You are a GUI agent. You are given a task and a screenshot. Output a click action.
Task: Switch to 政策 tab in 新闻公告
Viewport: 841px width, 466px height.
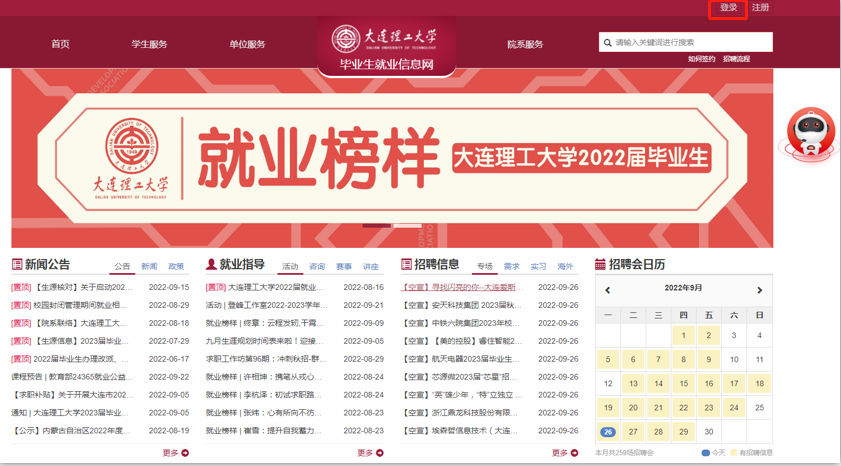click(x=176, y=266)
